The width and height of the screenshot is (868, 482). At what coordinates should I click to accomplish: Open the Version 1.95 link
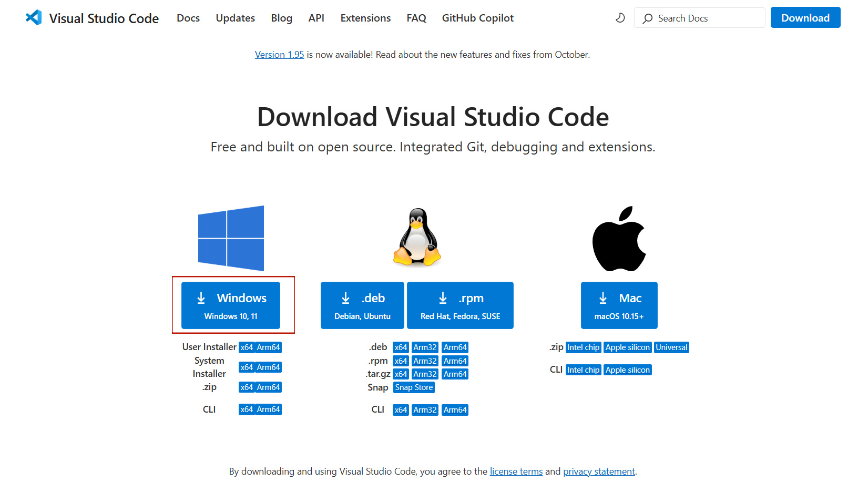pos(279,55)
